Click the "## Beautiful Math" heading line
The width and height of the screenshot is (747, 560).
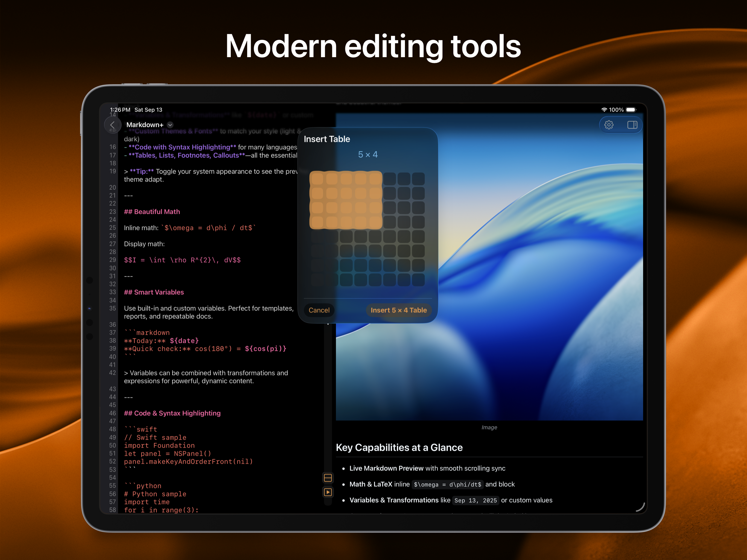pos(152,212)
